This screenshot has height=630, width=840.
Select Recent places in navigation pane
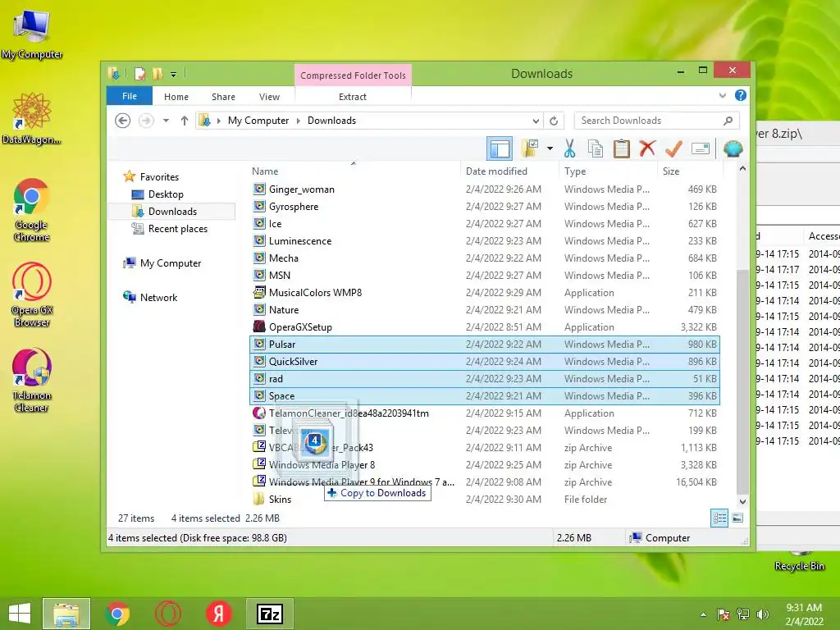[x=177, y=229]
